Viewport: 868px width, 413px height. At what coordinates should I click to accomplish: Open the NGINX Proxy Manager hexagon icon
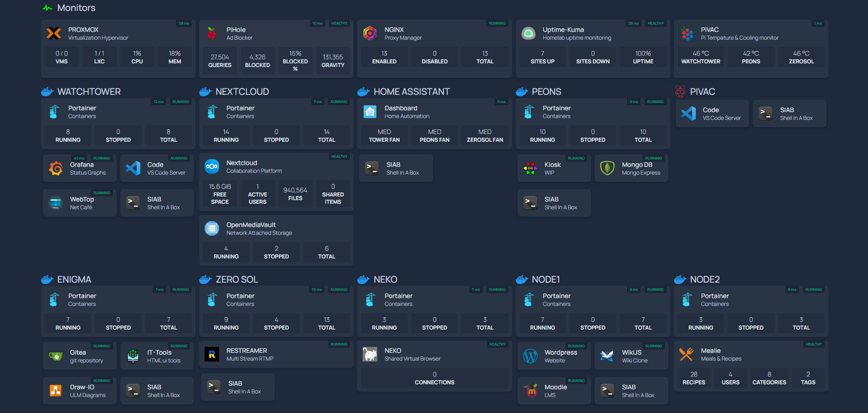(x=370, y=33)
